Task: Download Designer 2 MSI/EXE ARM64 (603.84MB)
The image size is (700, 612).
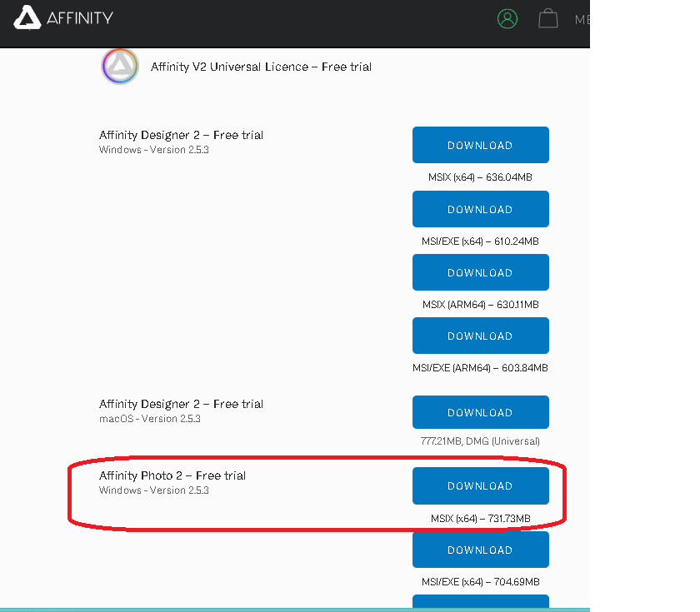Action: [480, 336]
